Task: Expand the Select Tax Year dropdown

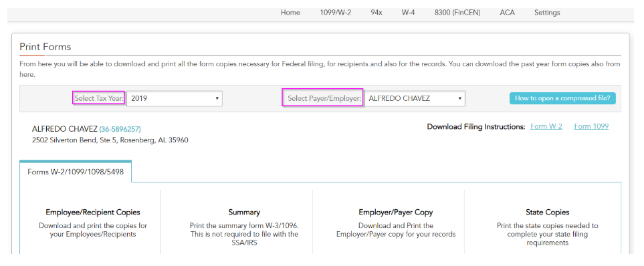Action: coord(175,98)
